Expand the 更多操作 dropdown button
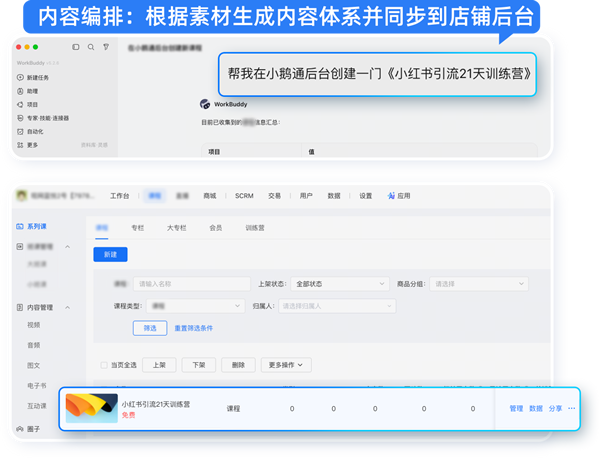The width and height of the screenshot is (600, 458). pyautogui.click(x=286, y=365)
